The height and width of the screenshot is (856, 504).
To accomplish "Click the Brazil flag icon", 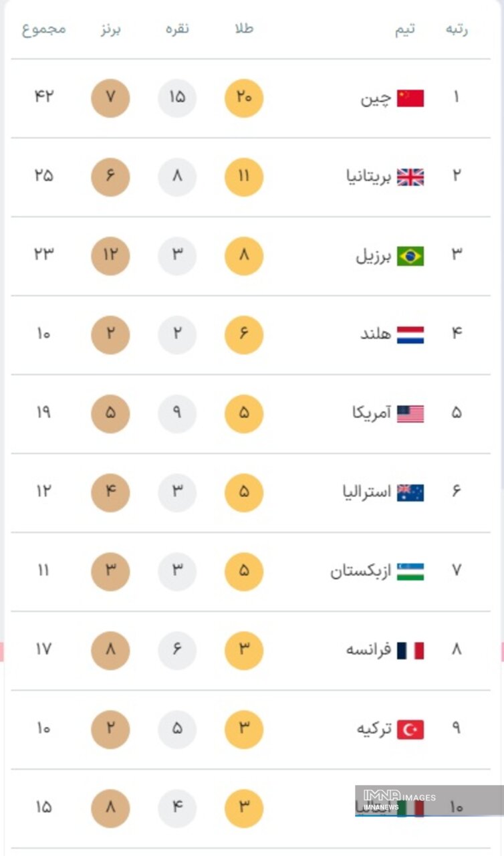I will point(410,256).
